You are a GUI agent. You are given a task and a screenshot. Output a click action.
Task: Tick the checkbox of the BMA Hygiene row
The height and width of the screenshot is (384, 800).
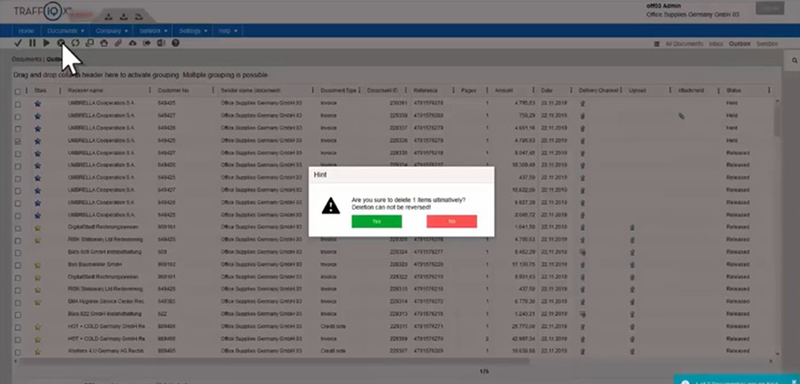(x=18, y=302)
